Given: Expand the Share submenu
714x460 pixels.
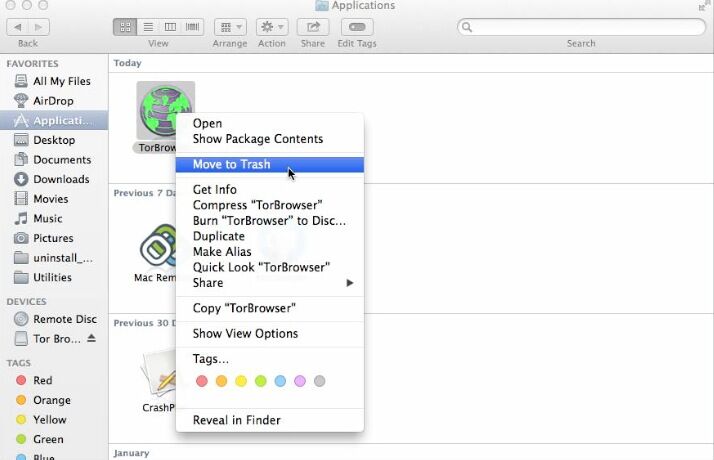Looking at the screenshot, I should click(270, 283).
